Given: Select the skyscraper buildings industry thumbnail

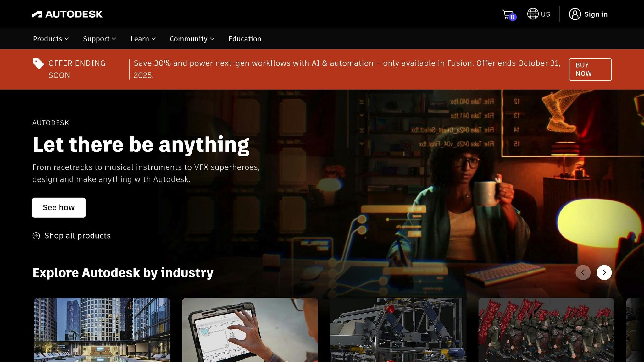Looking at the screenshot, I should pos(102,329).
